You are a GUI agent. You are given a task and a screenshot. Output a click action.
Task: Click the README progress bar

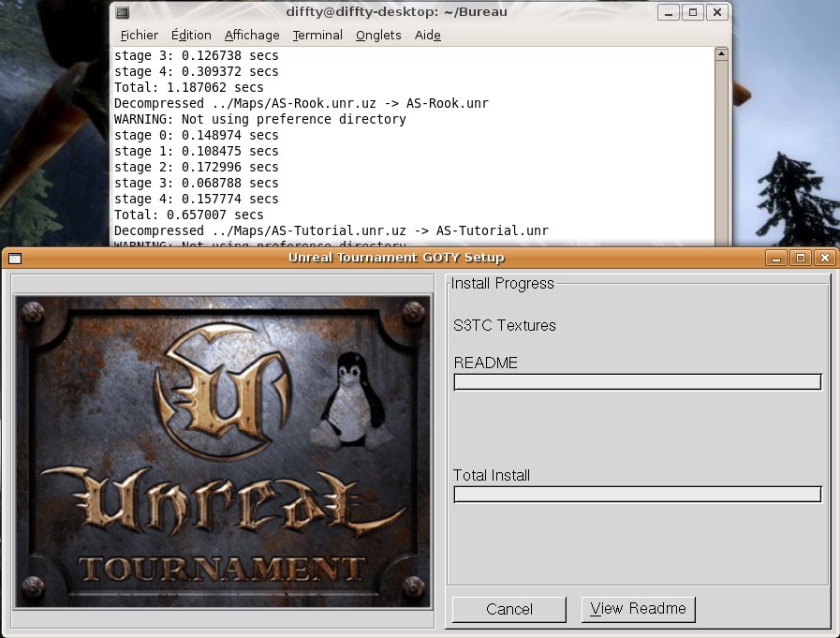pyautogui.click(x=637, y=382)
